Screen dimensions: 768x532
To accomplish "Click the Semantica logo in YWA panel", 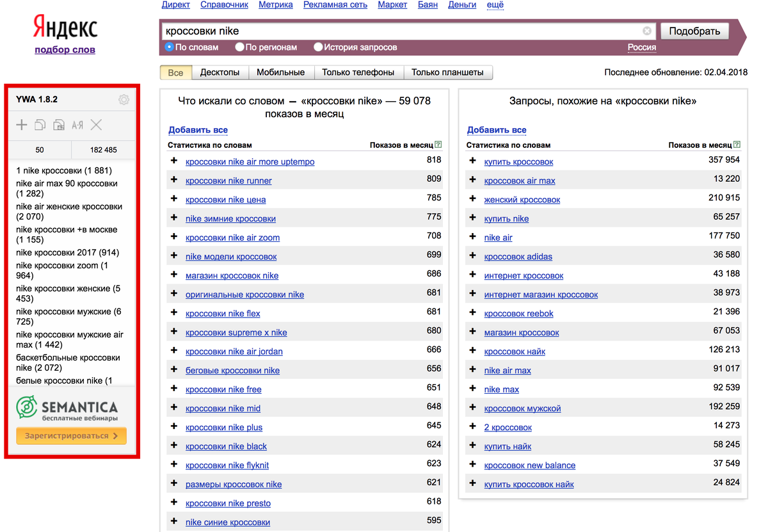I will (x=67, y=409).
